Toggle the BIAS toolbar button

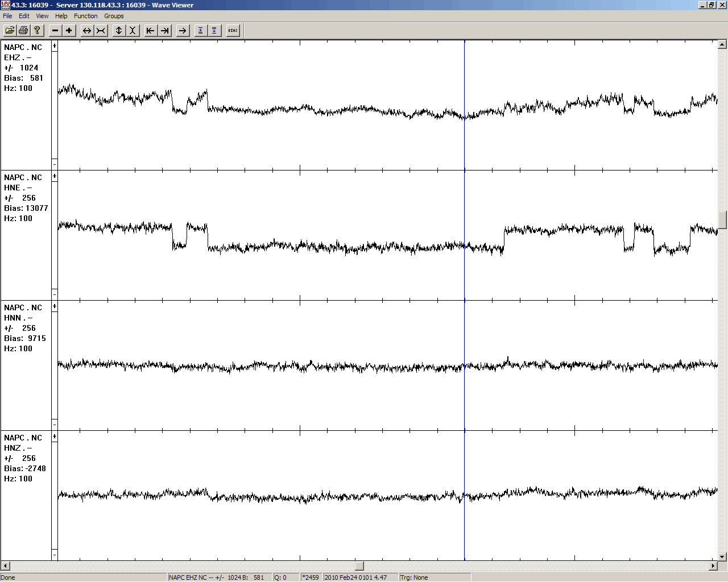(x=233, y=30)
